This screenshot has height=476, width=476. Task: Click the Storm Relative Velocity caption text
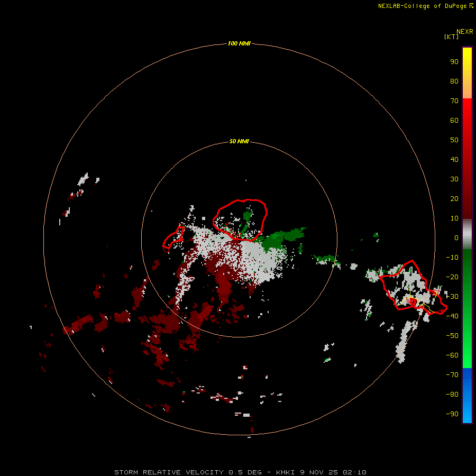[x=240, y=472]
